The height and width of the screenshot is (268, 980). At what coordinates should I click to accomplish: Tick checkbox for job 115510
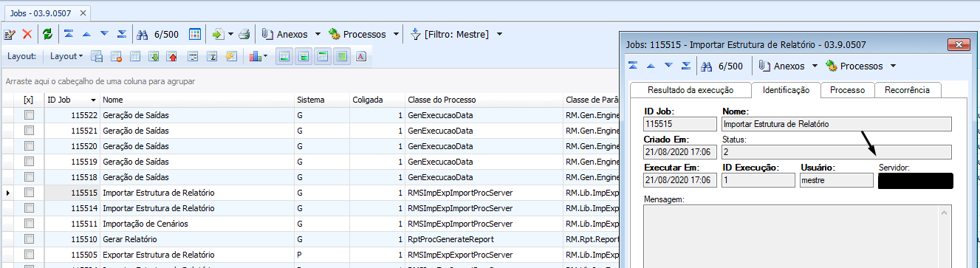coord(29,239)
